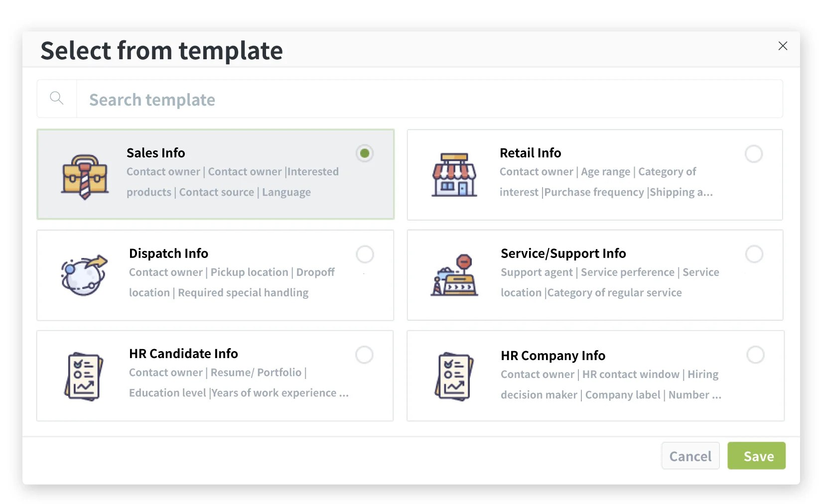Image resolution: width=822 pixels, height=504 pixels.
Task: Click the HR Company Info checklist icon
Action: tap(454, 376)
